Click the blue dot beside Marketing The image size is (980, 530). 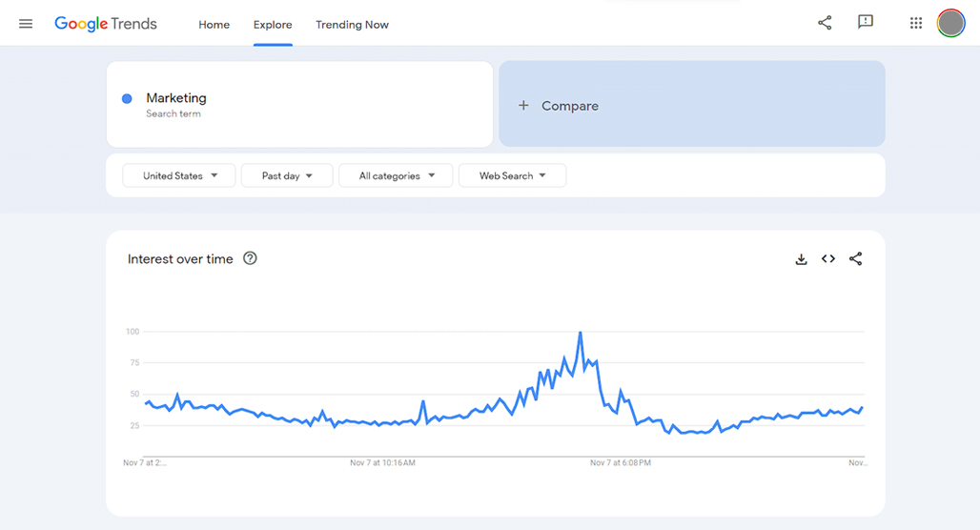(127, 98)
